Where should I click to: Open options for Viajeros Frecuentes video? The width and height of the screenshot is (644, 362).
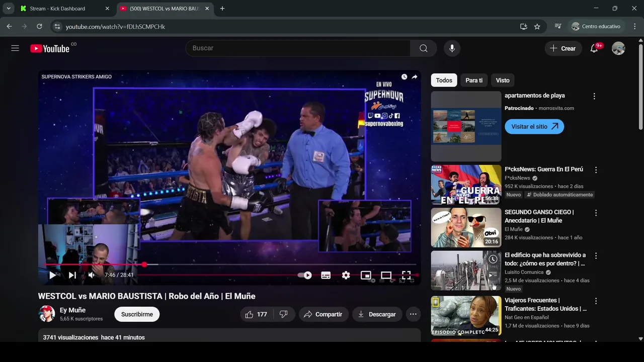pos(596,301)
